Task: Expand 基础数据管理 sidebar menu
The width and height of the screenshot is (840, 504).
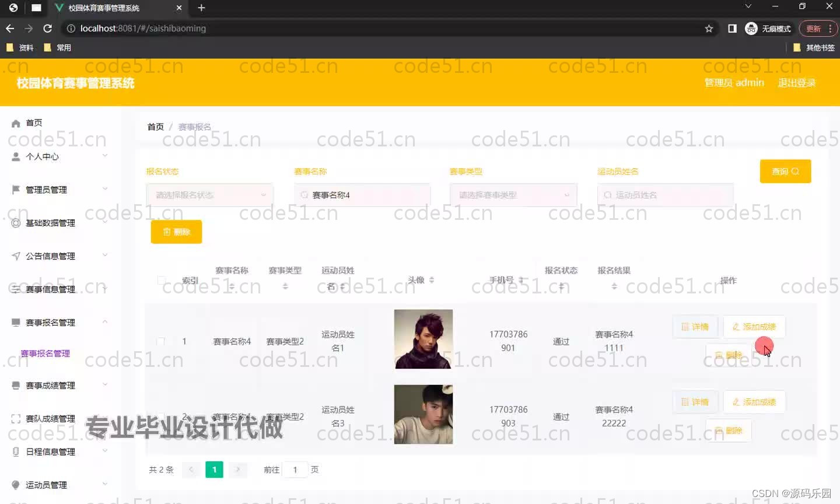Action: [105, 222]
